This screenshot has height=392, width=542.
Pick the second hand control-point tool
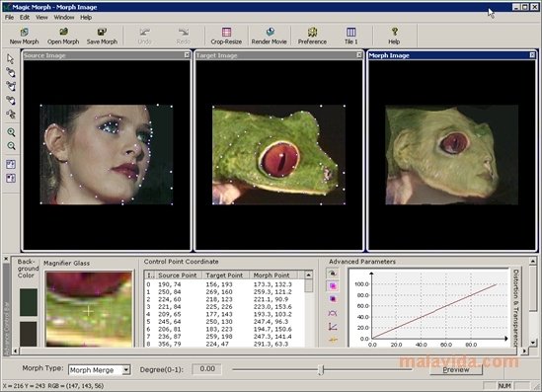click(x=11, y=72)
